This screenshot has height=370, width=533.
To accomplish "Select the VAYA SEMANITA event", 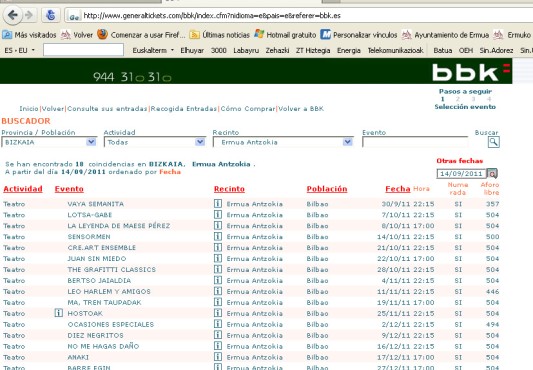I will (96, 204).
